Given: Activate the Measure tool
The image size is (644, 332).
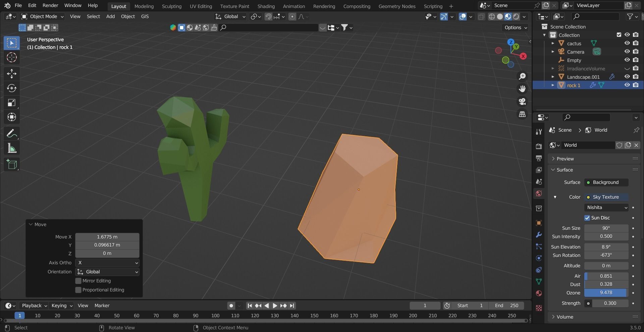Looking at the screenshot, I should (x=11, y=148).
